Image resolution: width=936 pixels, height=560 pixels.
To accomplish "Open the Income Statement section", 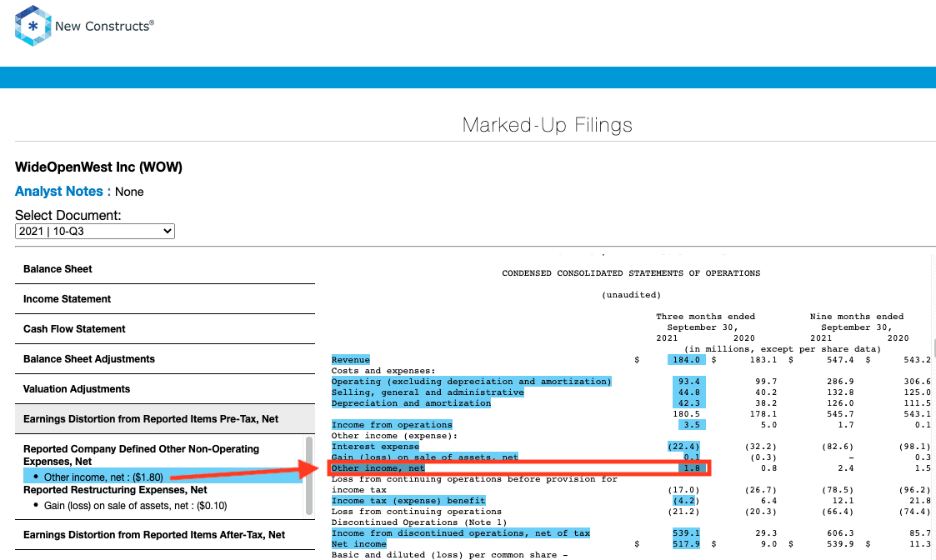I will click(165, 299).
